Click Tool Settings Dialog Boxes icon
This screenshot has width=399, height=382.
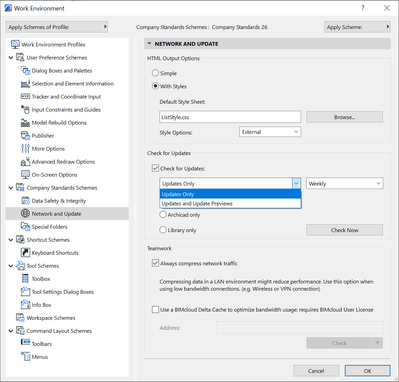[25, 291]
